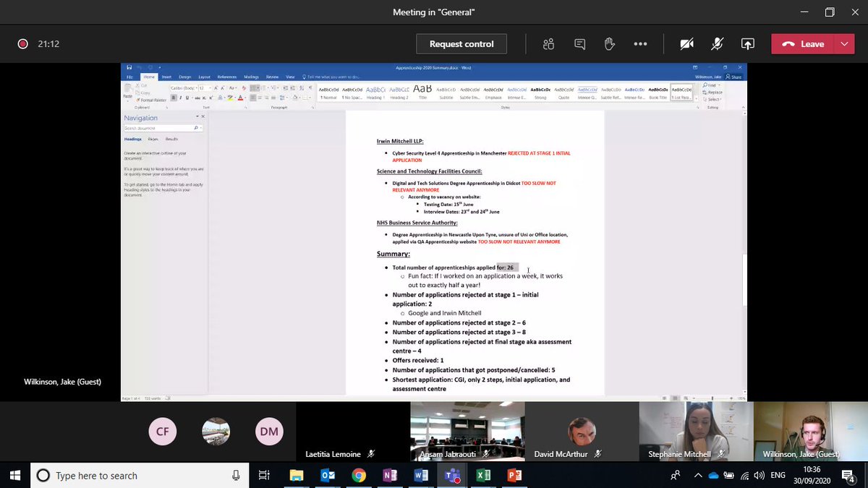Open the Select dropdown in Editing group
The height and width of the screenshot is (488, 868).
tap(711, 99)
